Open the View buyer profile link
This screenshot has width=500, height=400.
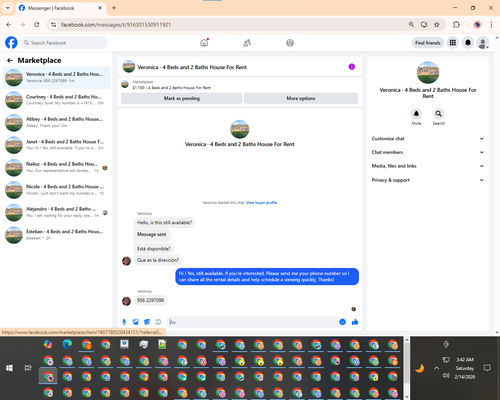click(x=261, y=202)
